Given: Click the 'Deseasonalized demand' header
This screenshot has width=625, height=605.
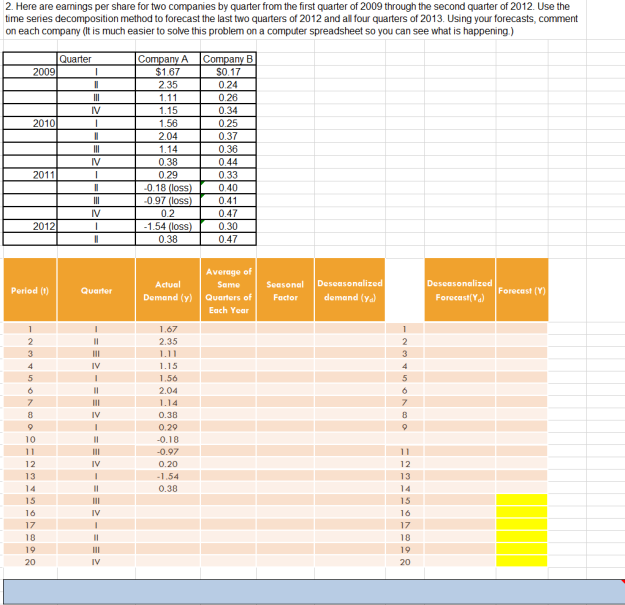Looking at the screenshot, I should pyautogui.click(x=350, y=290).
